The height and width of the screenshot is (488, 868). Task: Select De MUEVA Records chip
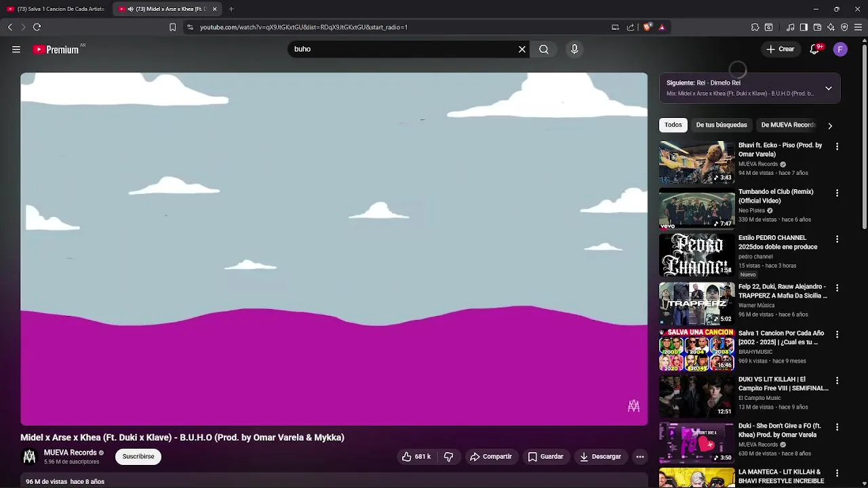[788, 125]
